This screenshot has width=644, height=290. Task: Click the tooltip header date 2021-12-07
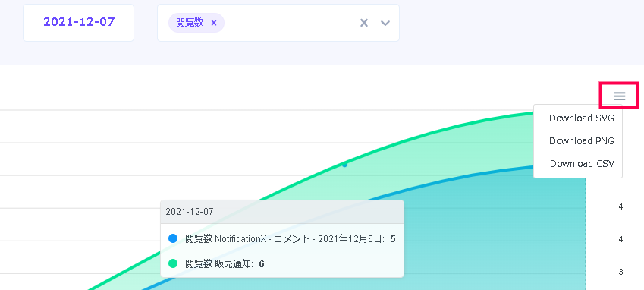pos(190,212)
